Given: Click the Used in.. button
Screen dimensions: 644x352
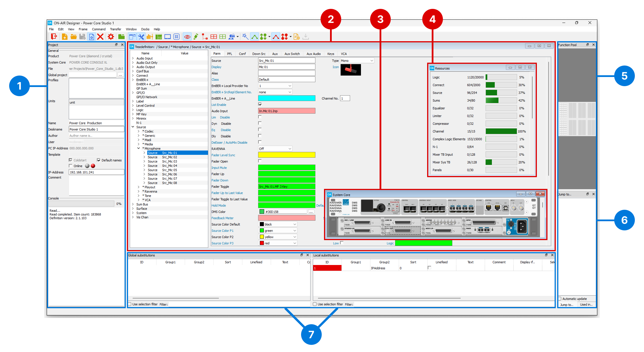Looking at the screenshot, I should (586, 304).
